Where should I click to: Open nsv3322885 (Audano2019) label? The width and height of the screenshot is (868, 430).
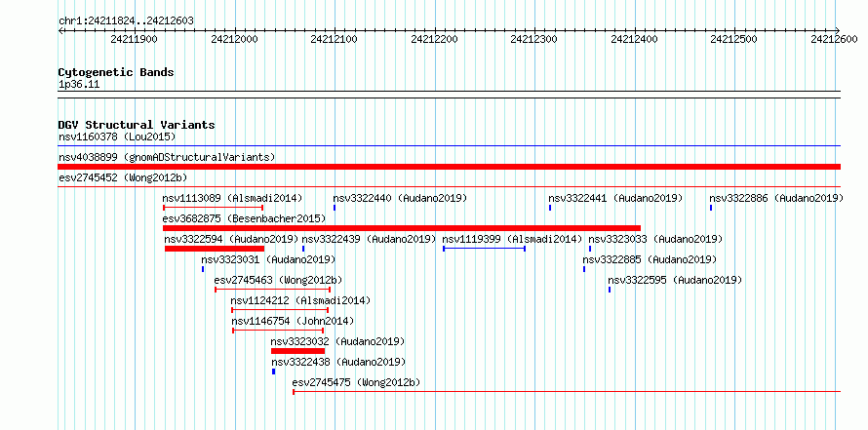coord(650,259)
